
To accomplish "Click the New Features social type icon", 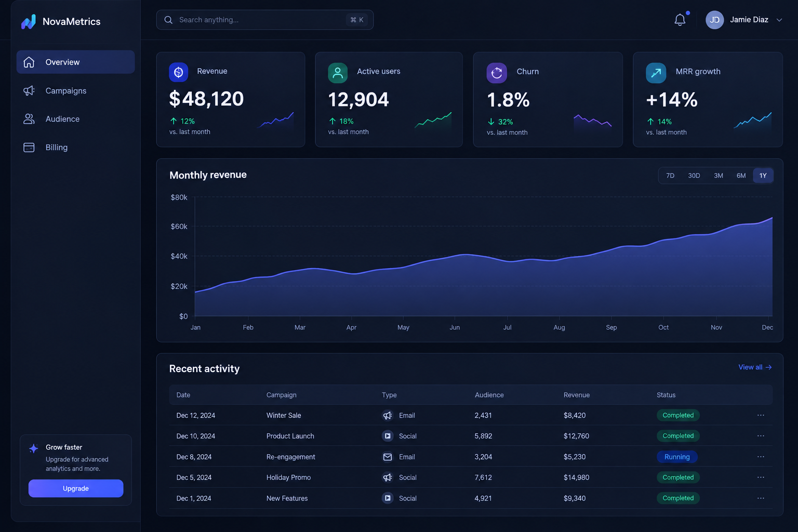I will tap(388, 498).
